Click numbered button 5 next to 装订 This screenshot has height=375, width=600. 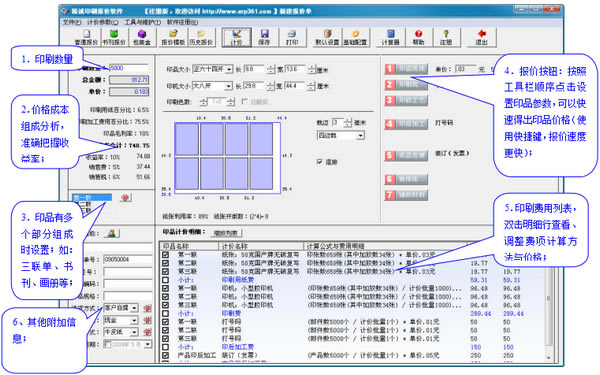click(406, 155)
